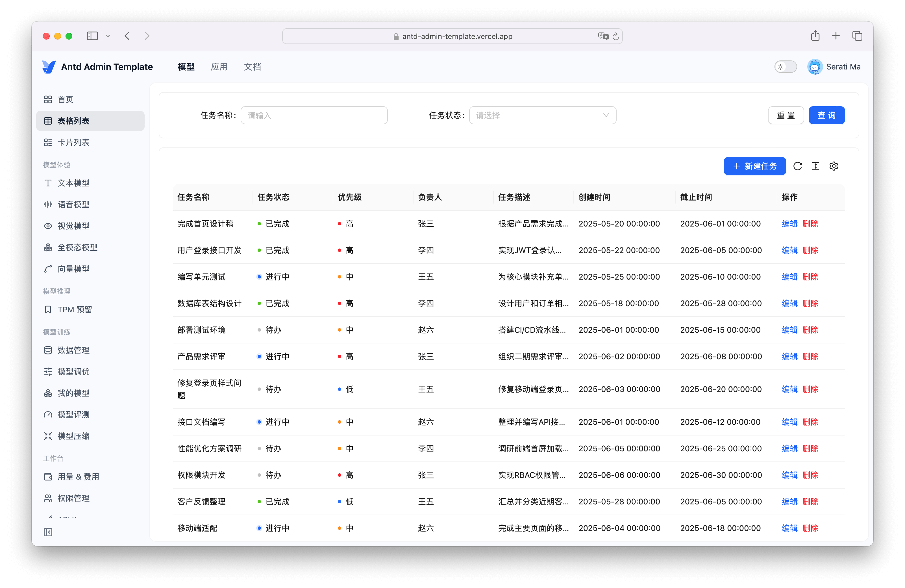The image size is (905, 588).
Task: Open 全模态模型 sidebar item
Action: click(90, 247)
